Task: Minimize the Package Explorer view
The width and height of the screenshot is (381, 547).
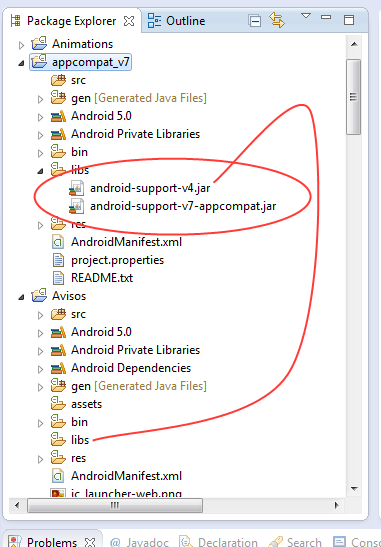Action: 326,17
